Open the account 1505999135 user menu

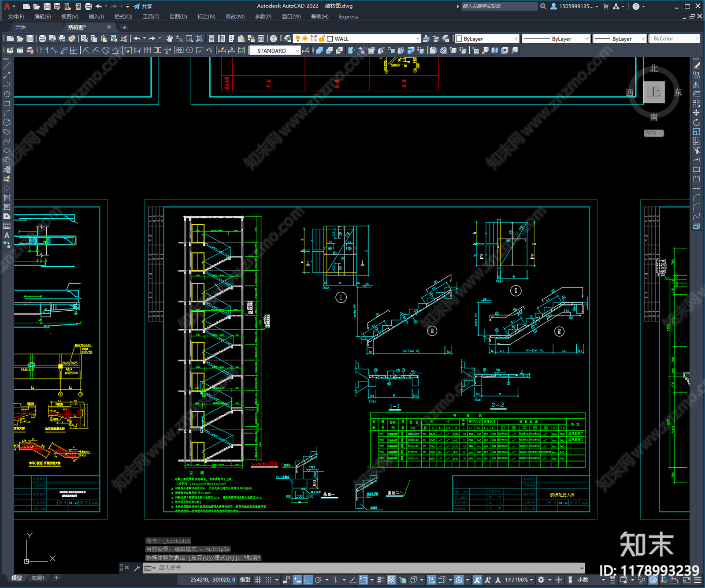point(575,6)
